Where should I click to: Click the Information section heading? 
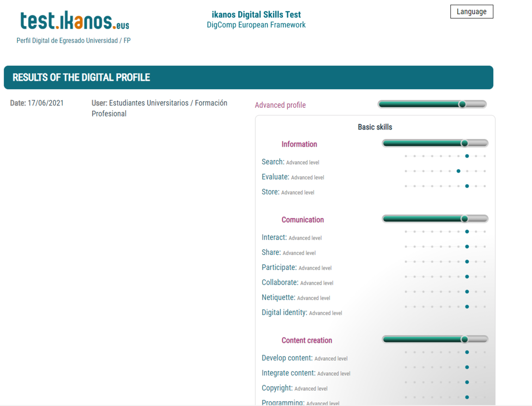(299, 144)
